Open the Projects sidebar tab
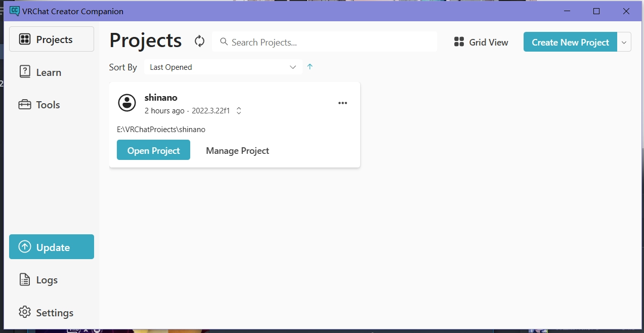This screenshot has width=644, height=333. (52, 39)
